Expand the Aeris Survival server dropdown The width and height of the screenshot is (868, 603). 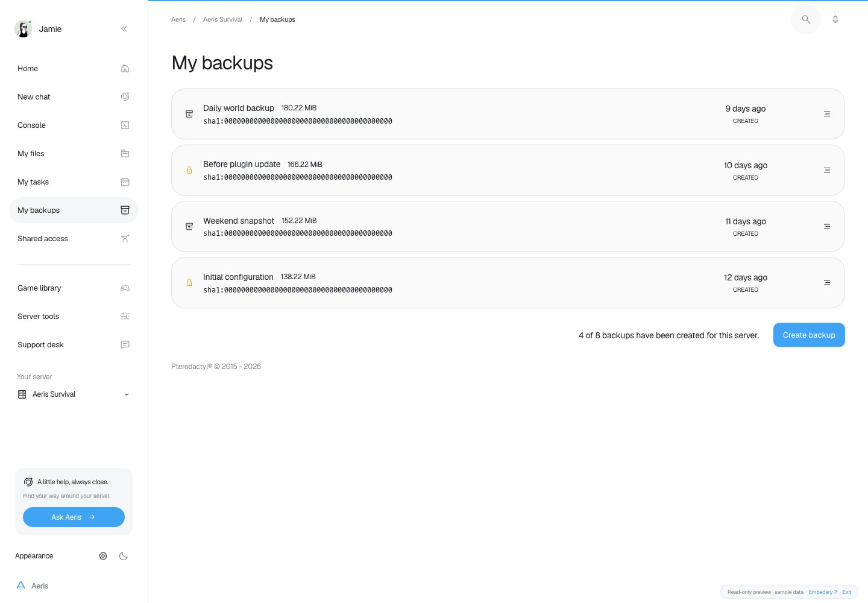(x=74, y=394)
